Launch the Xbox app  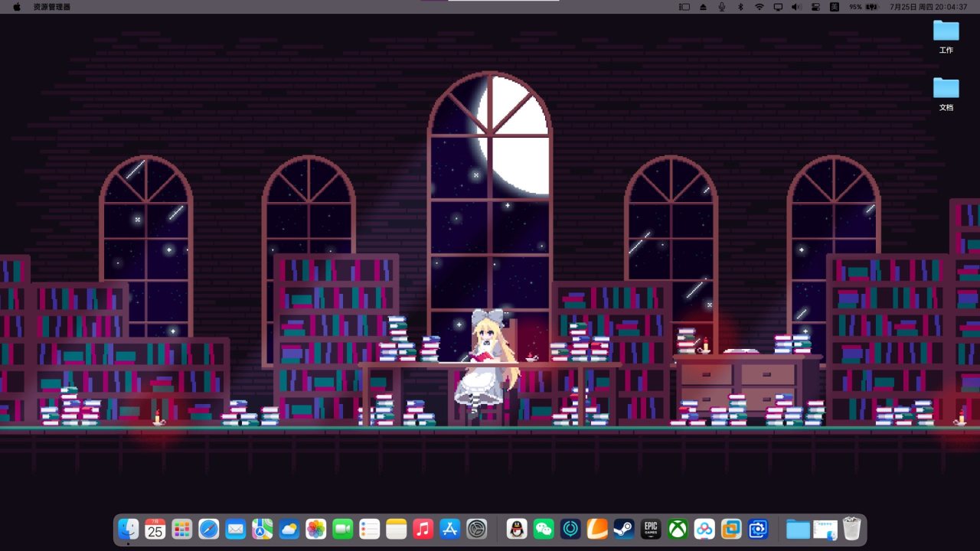tap(678, 529)
